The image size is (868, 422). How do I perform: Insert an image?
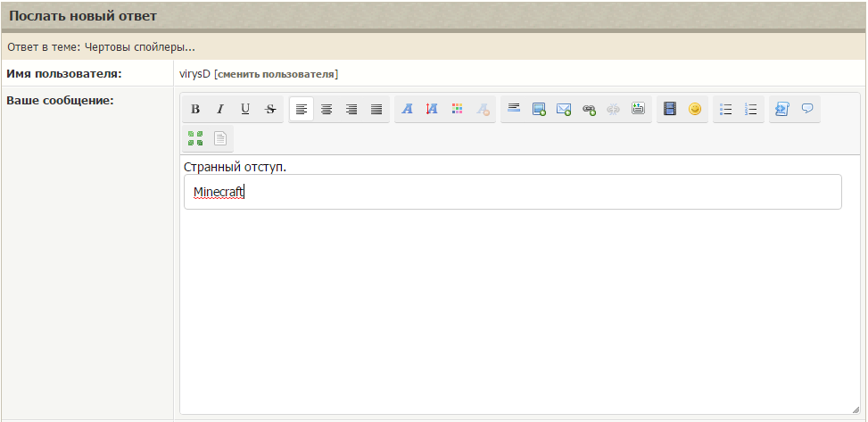[539, 109]
